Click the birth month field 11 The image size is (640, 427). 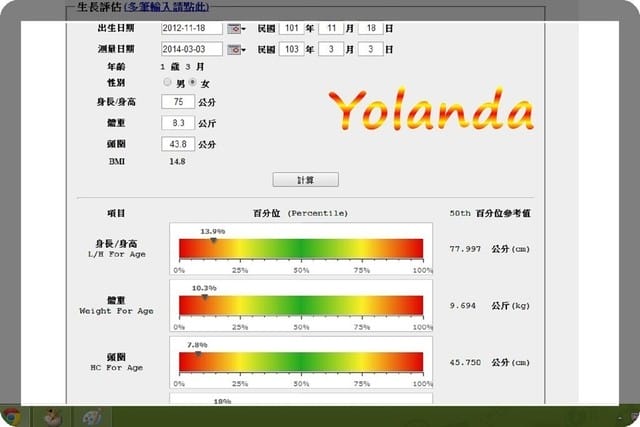pyautogui.click(x=331, y=28)
